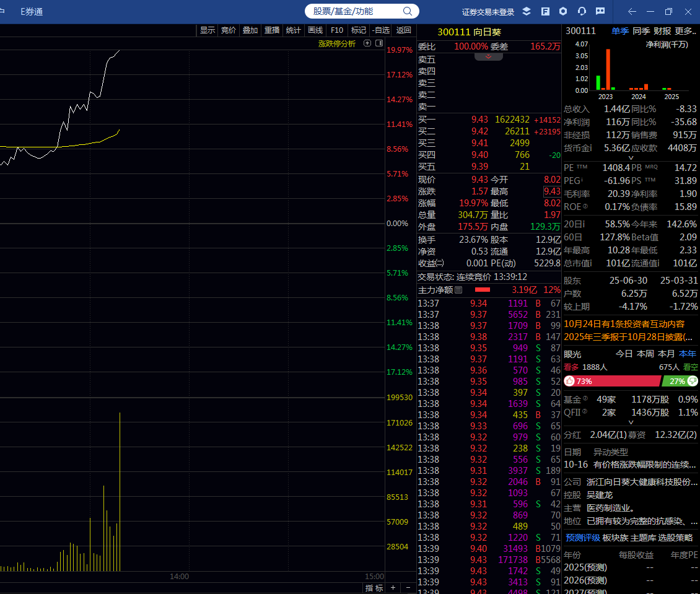Image resolution: width=700 pixels, height=594 pixels.
Task: Click the 叠加 toolbar button
Action: [250, 30]
